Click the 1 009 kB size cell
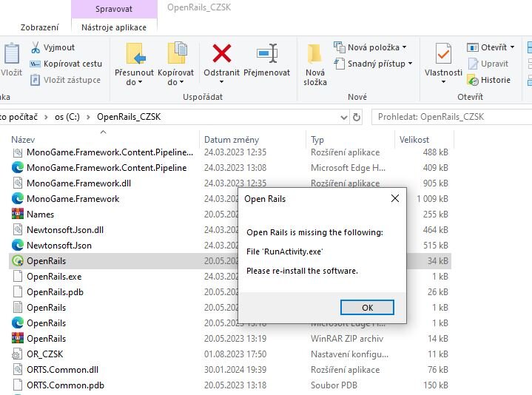The image size is (532, 395). (x=432, y=199)
